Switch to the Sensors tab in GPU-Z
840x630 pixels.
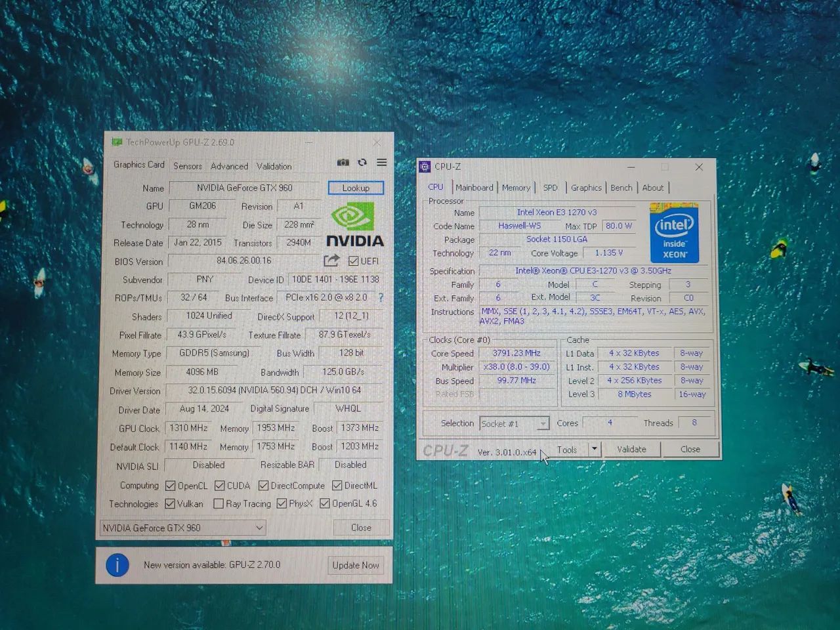(x=188, y=166)
